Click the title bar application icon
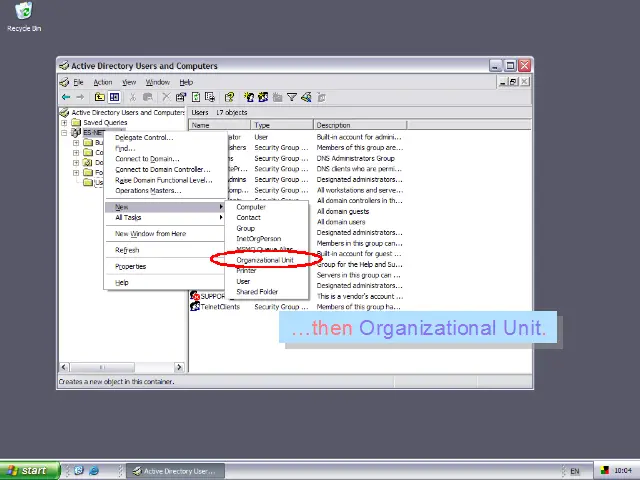 (64, 65)
